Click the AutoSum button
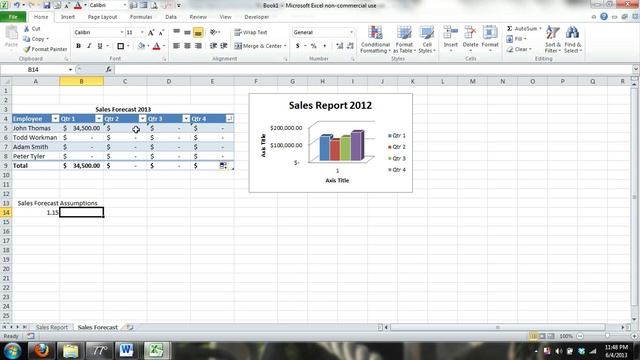640x360 pixels. tap(522, 29)
